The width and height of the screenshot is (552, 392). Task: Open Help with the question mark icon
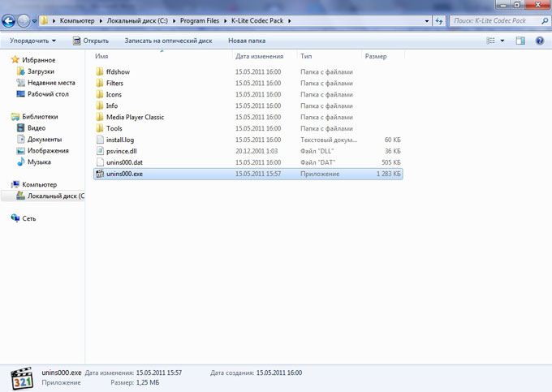click(540, 41)
